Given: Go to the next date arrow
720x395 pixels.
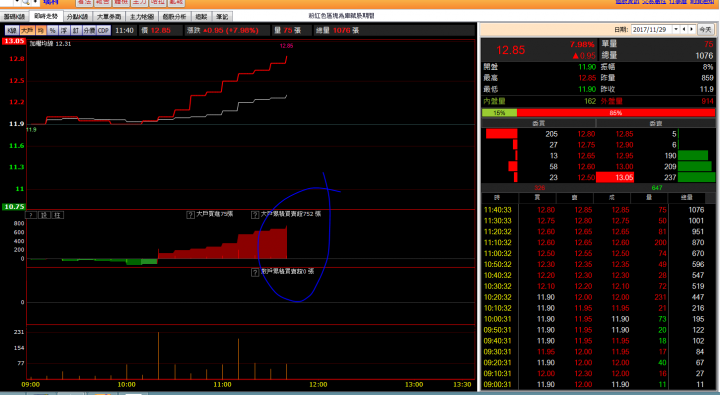Looking at the screenshot, I should [x=692, y=29].
